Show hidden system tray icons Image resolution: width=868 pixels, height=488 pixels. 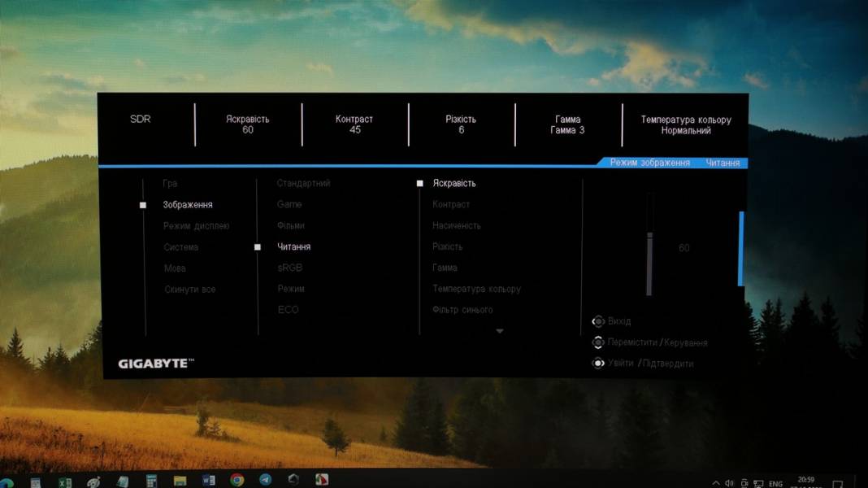(715, 483)
